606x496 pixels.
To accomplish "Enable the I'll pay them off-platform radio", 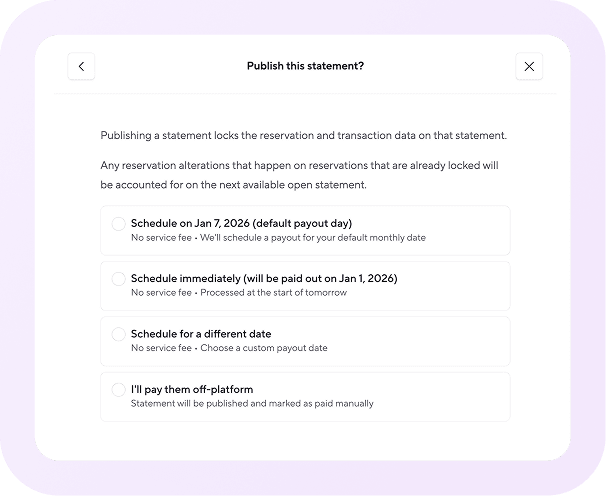I will 118,389.
